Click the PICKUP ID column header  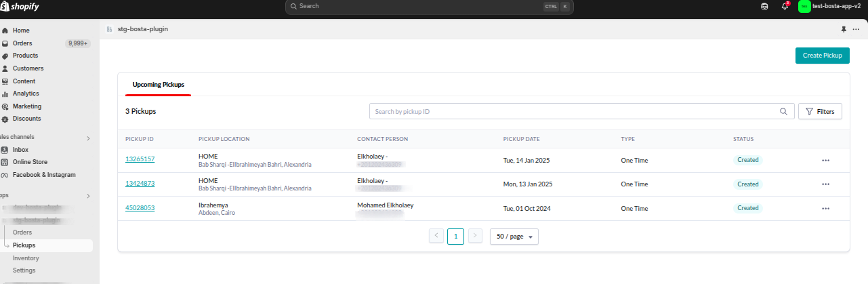click(140, 139)
